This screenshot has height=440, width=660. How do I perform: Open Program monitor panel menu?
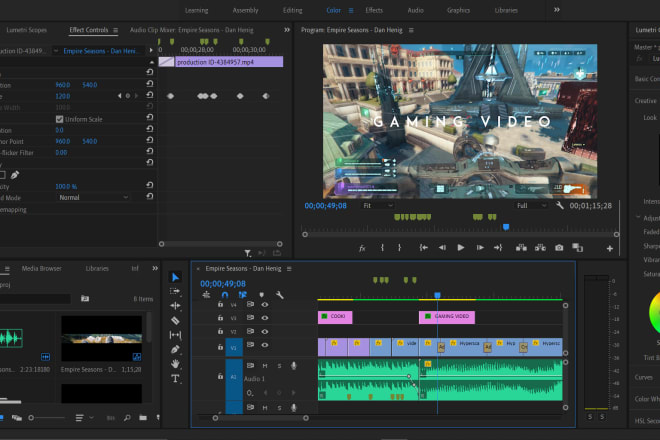[x=411, y=30]
